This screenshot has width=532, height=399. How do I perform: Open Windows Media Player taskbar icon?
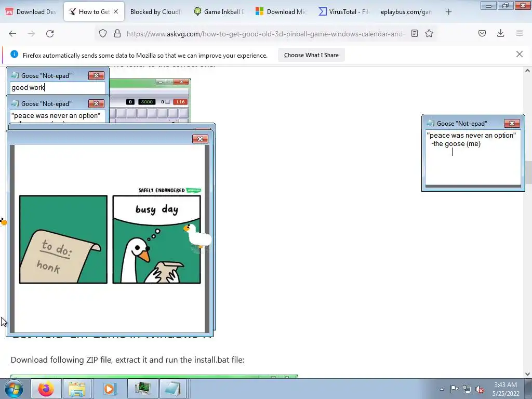pos(109,389)
